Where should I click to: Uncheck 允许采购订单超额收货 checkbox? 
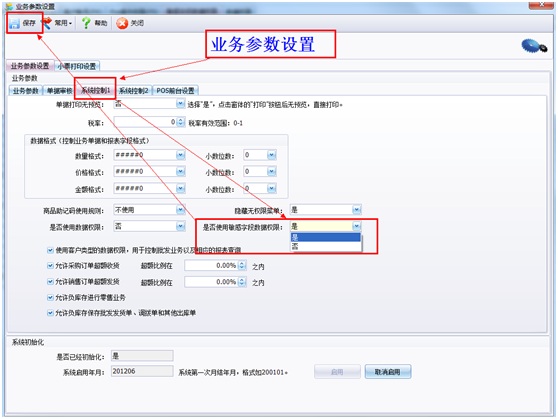50,266
